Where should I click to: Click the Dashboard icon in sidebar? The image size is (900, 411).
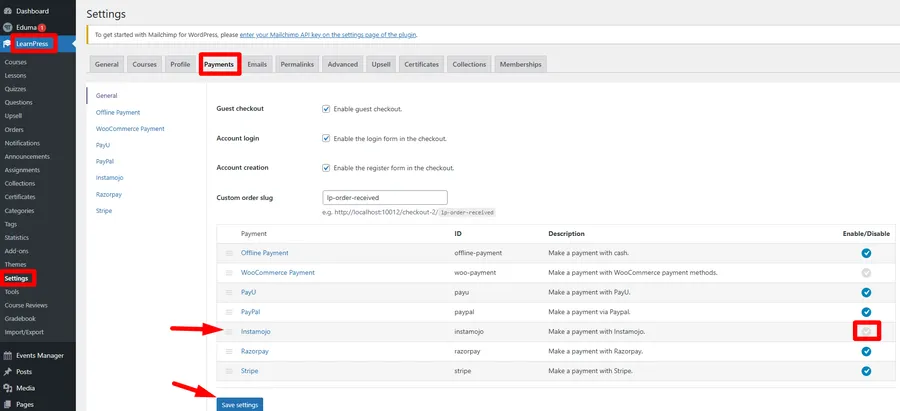(x=7, y=11)
